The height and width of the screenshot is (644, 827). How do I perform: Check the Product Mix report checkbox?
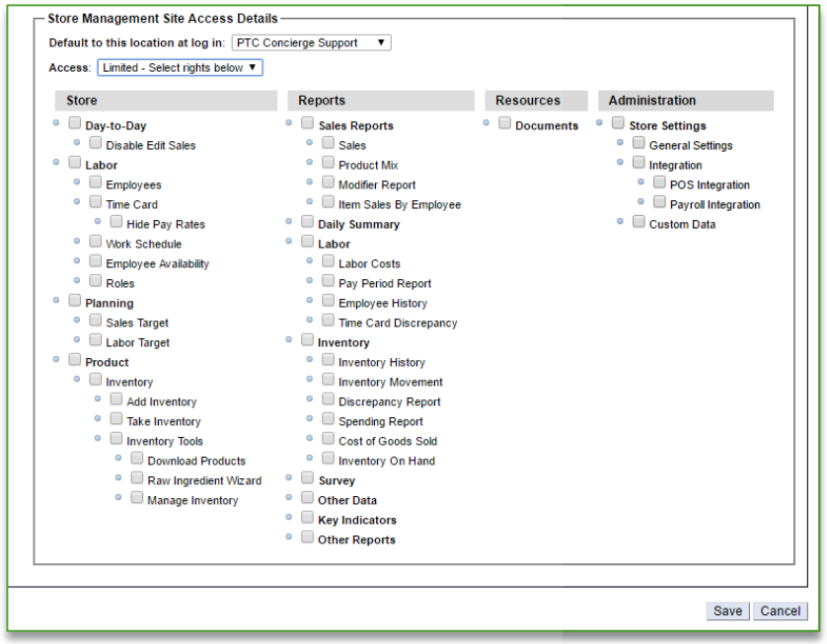(329, 164)
